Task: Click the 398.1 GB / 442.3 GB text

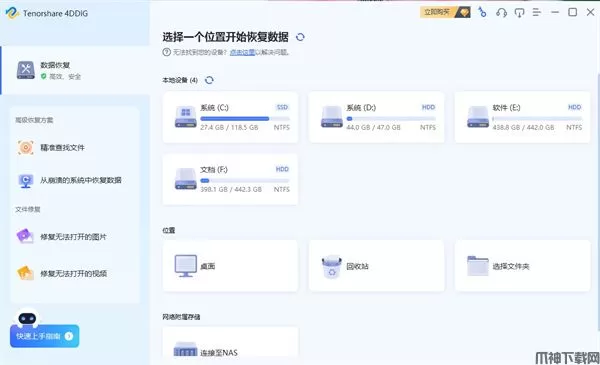Action: point(231,189)
